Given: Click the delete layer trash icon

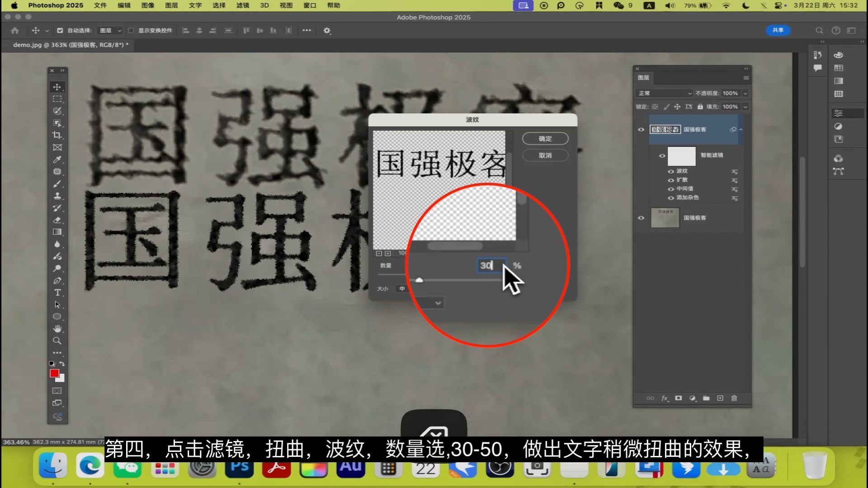Looking at the screenshot, I should coord(734,398).
